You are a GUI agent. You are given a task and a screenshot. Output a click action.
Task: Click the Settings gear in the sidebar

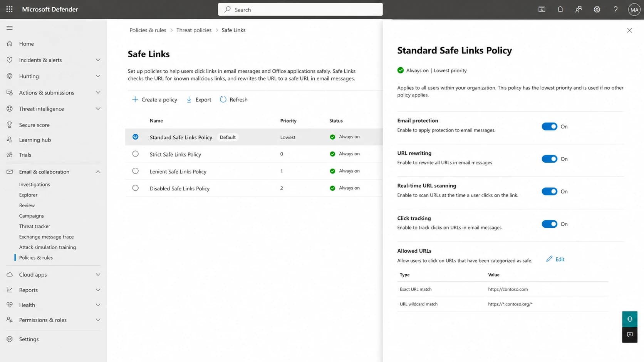10,339
